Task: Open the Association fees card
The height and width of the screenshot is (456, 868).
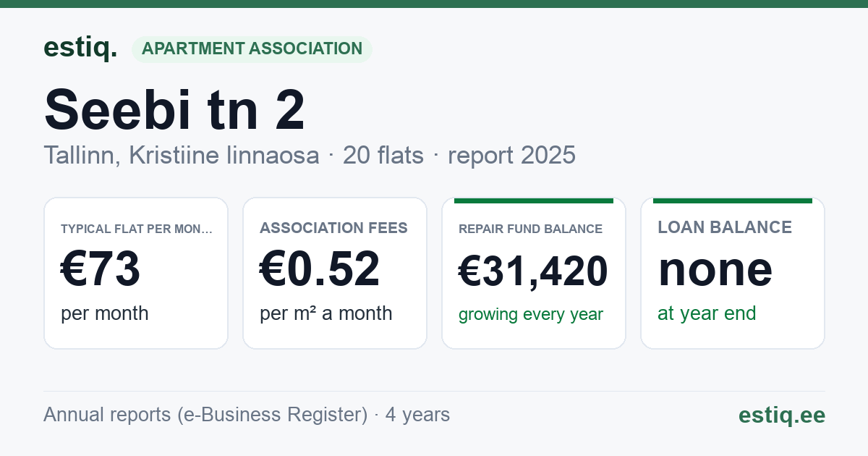Action: tap(335, 273)
